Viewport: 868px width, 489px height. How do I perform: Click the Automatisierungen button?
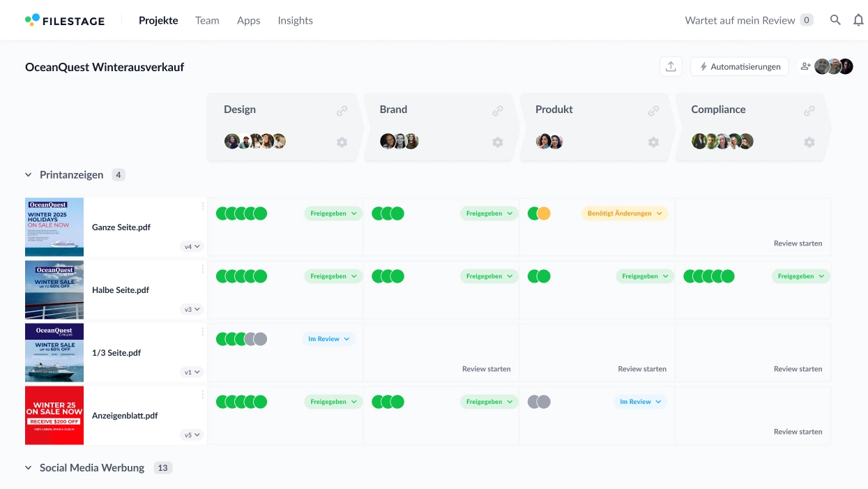pyautogui.click(x=739, y=66)
